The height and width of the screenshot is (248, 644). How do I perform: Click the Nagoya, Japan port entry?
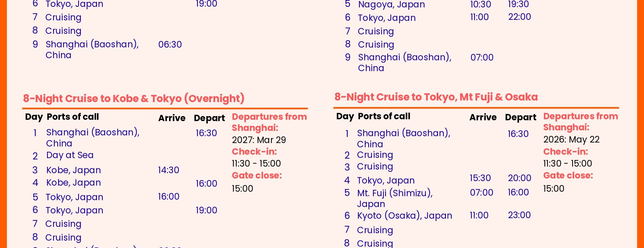pyautogui.click(x=391, y=4)
